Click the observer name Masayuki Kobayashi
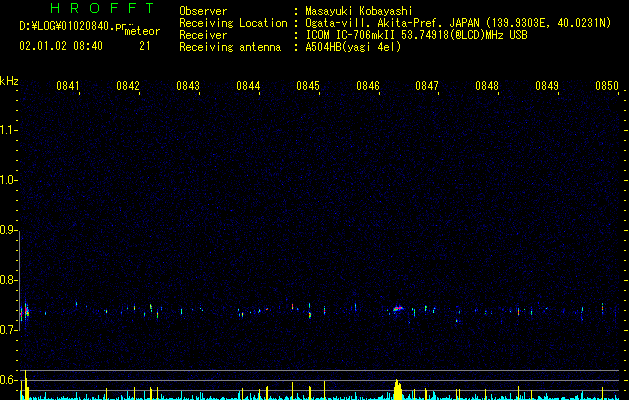The width and height of the screenshot is (629, 400). click(359, 11)
